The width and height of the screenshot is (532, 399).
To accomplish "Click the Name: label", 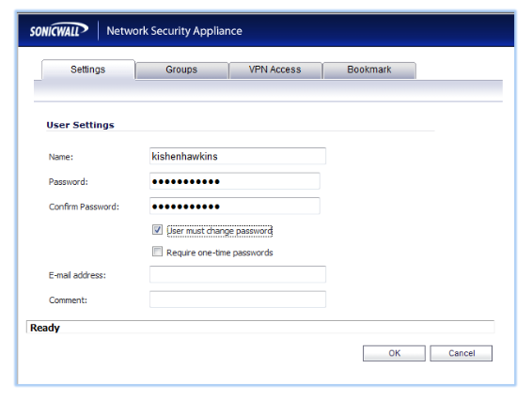I will (61, 157).
